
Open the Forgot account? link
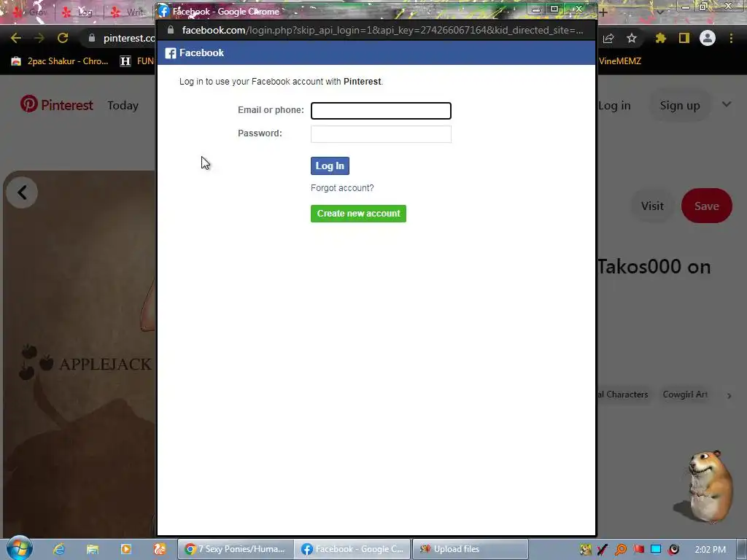(x=342, y=188)
